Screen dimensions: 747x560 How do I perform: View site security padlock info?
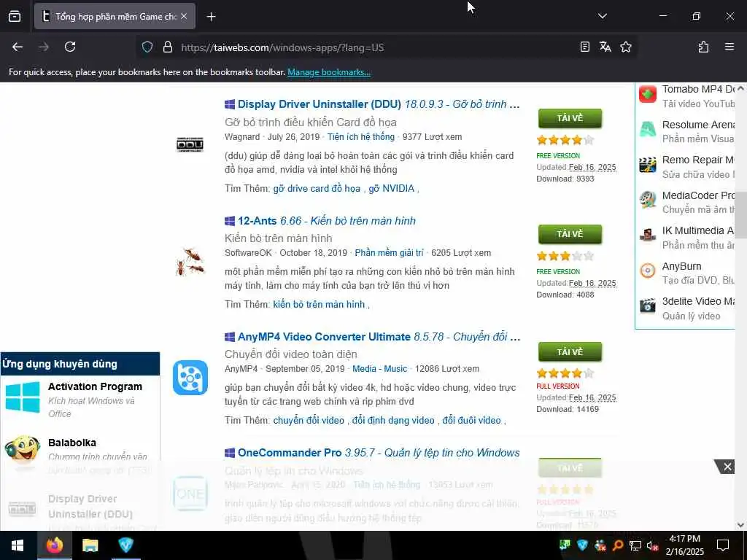[167, 47]
